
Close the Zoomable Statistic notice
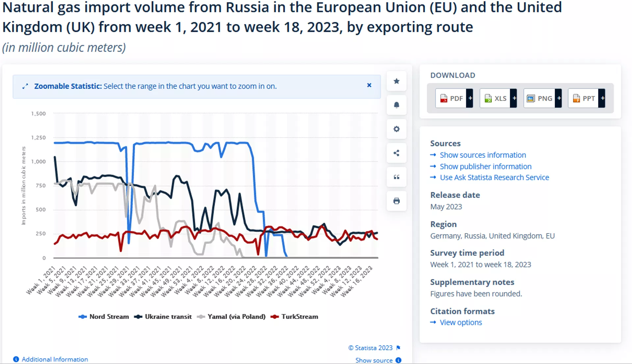pos(369,85)
